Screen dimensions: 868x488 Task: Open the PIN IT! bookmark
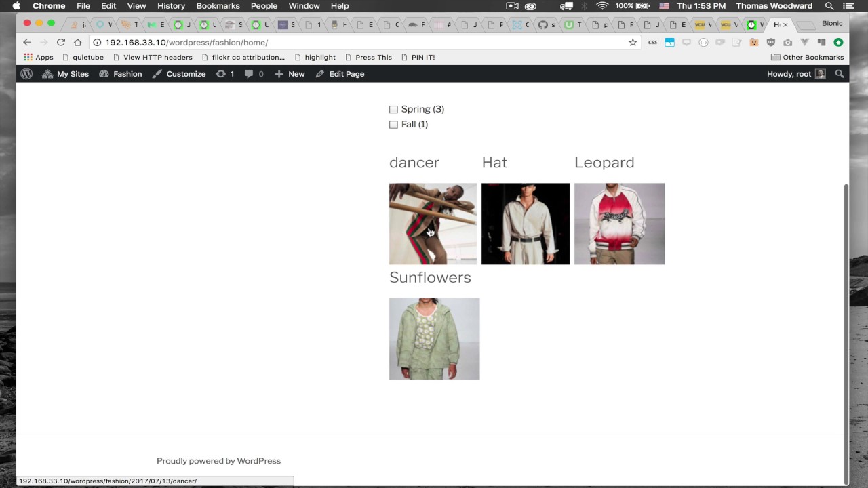click(418, 57)
